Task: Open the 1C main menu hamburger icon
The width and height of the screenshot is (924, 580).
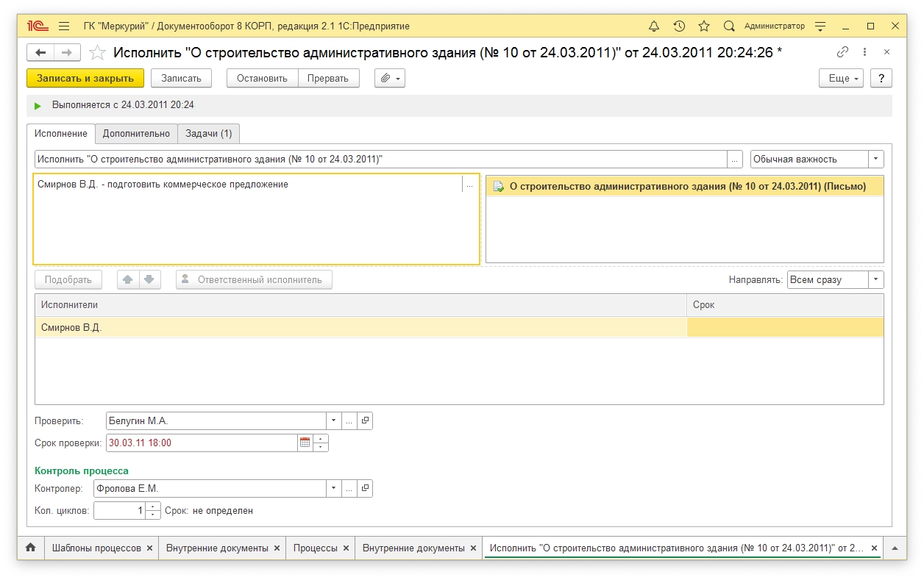Action: 64,26
